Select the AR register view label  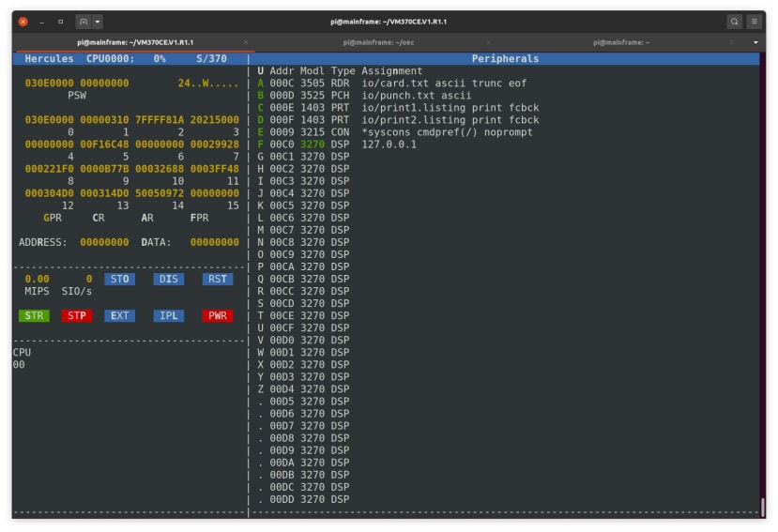coord(147,218)
